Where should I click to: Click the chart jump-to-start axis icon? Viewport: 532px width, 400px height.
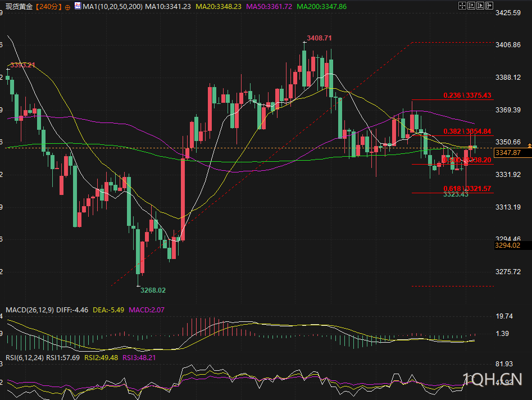click(471, 6)
